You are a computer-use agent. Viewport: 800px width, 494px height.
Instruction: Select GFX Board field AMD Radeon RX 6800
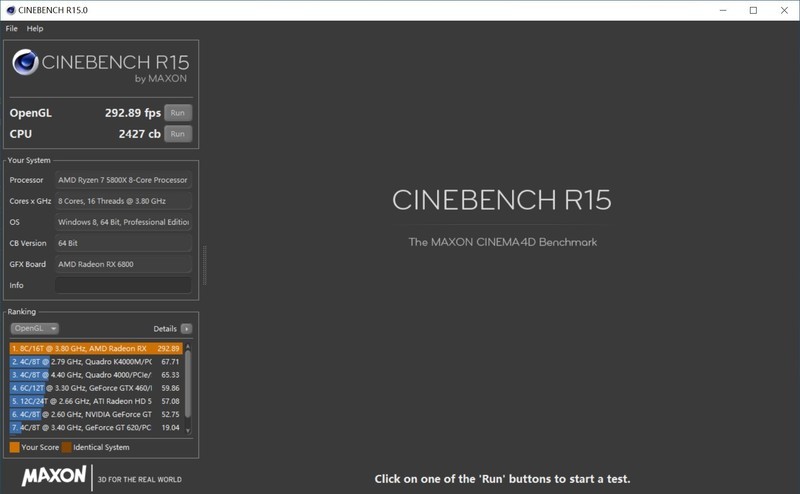click(123, 264)
